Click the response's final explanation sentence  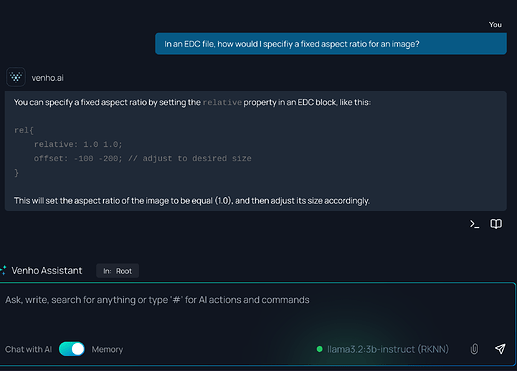[x=192, y=201]
